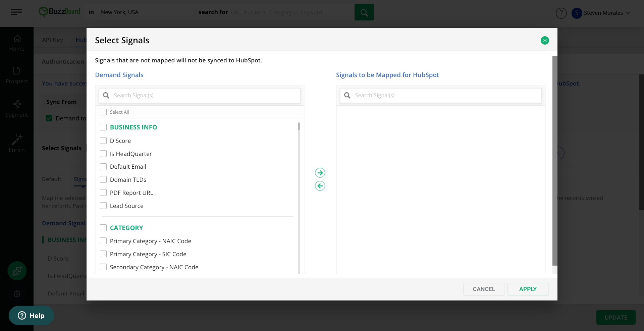Expand the Steven Morales account dropdown
644x331 pixels.
point(628,13)
